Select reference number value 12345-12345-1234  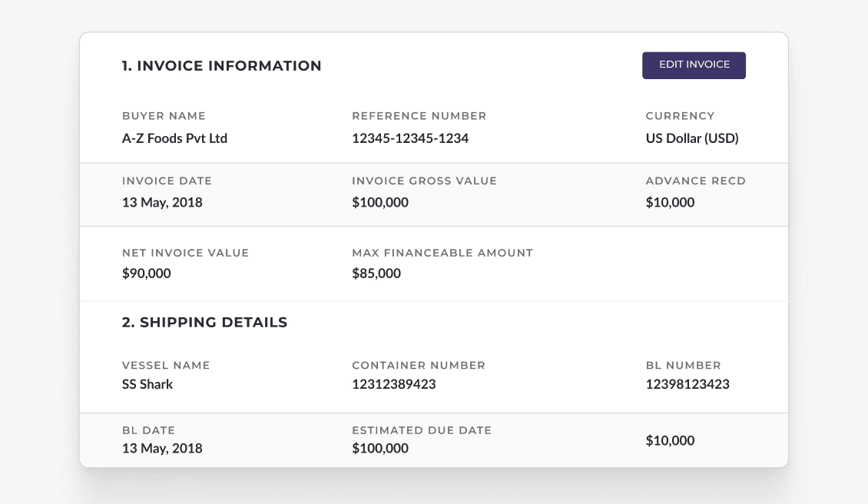point(410,138)
